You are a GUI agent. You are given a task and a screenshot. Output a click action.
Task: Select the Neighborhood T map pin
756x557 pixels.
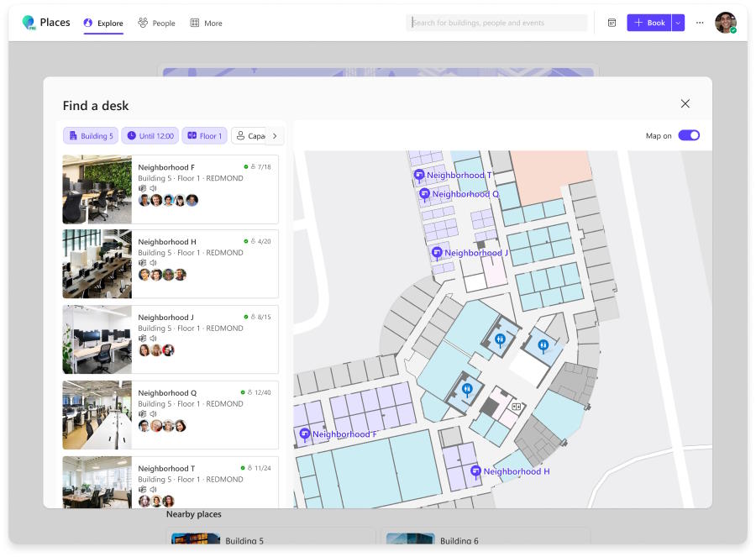pos(418,175)
